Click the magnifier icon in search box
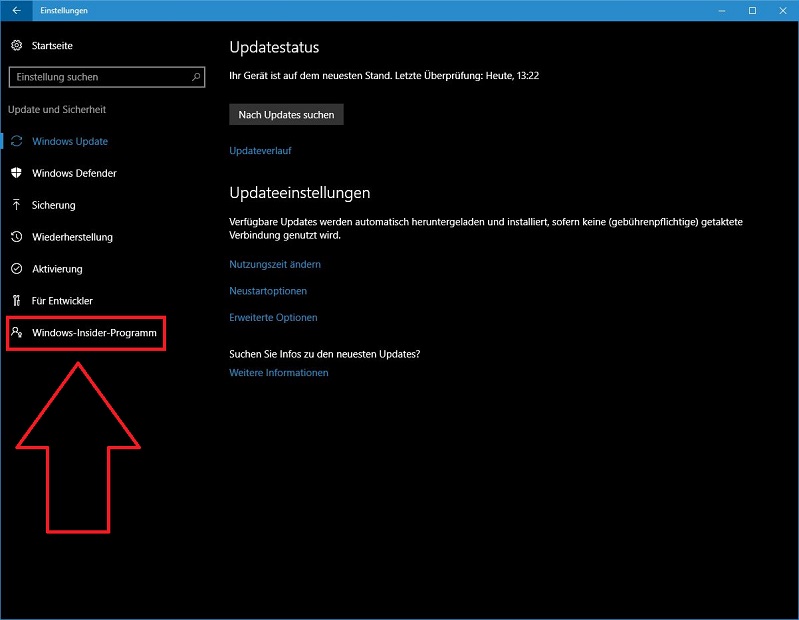The width and height of the screenshot is (799, 620). (196, 77)
